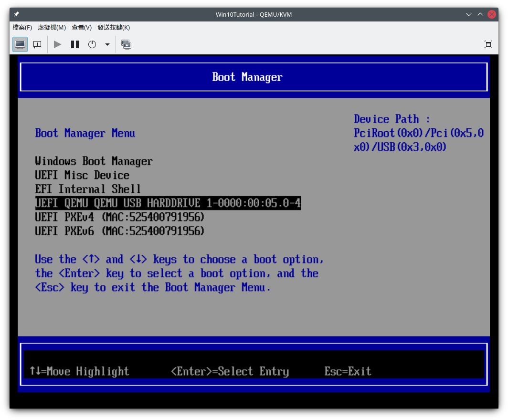
Task: Select the UEFI Misc Device entry
Action: (82, 175)
